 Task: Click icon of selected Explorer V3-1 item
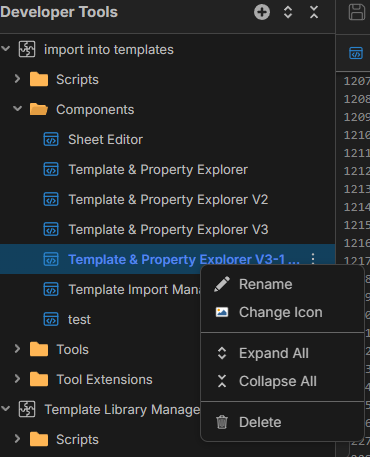[51, 259]
